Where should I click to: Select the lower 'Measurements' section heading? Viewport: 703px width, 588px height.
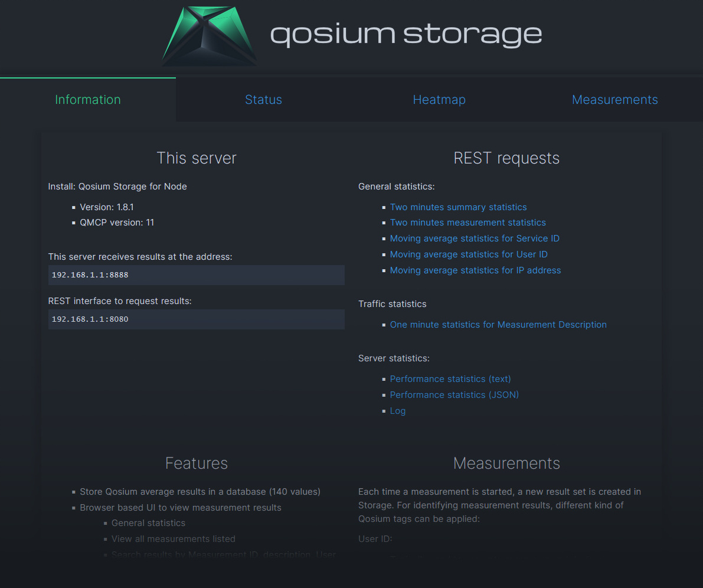(x=506, y=463)
